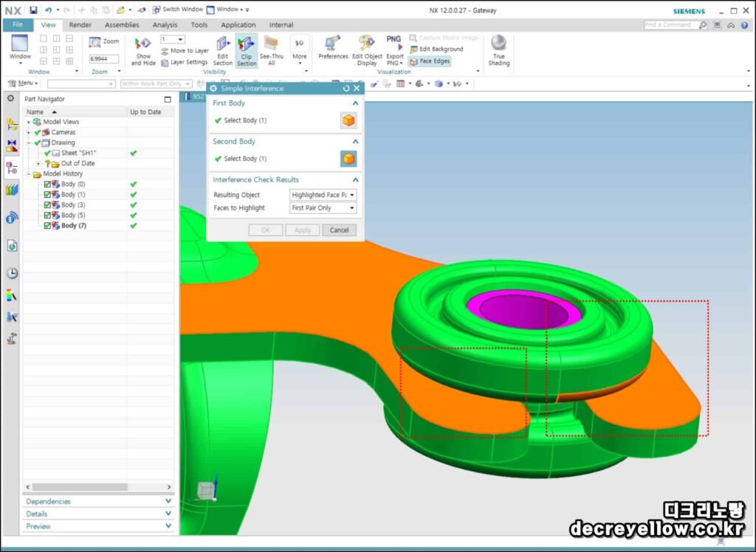Click the Zoom tool icon

coord(95,42)
